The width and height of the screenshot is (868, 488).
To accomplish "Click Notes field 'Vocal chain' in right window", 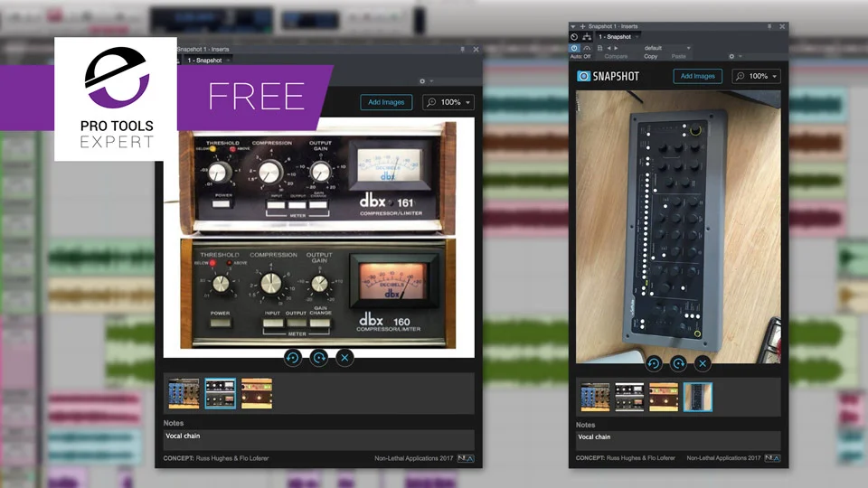I will (x=678, y=440).
